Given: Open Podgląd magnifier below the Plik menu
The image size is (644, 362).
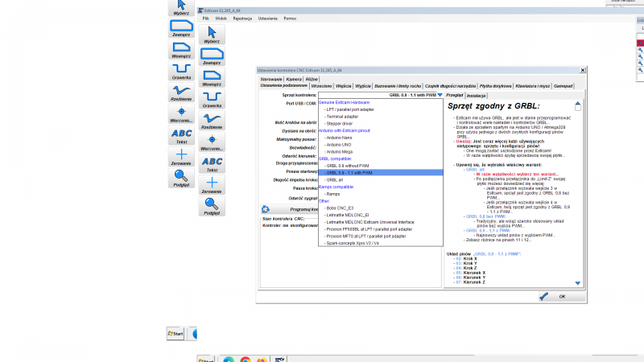Looking at the screenshot, I should (x=212, y=206).
